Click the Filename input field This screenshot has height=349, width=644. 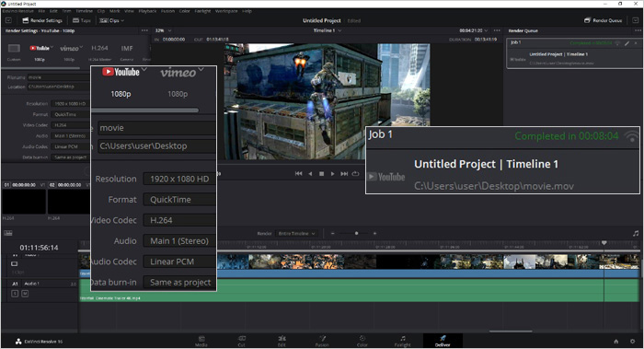click(x=58, y=77)
